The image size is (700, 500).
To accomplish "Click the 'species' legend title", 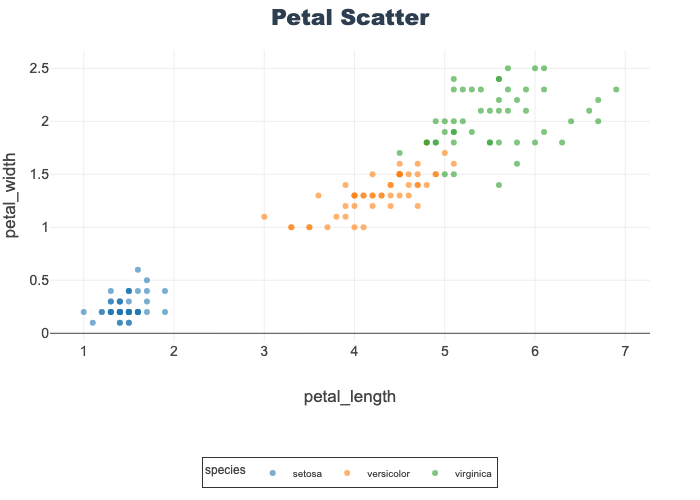I will [225, 470].
